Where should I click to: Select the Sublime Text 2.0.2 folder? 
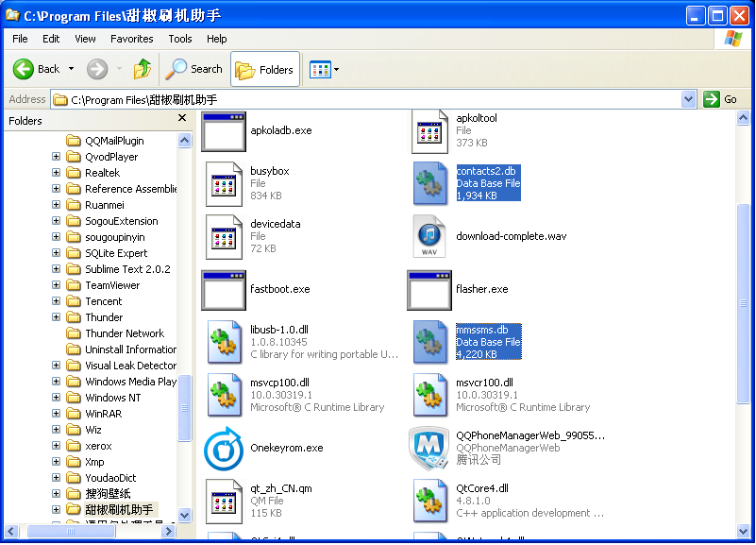(118, 269)
